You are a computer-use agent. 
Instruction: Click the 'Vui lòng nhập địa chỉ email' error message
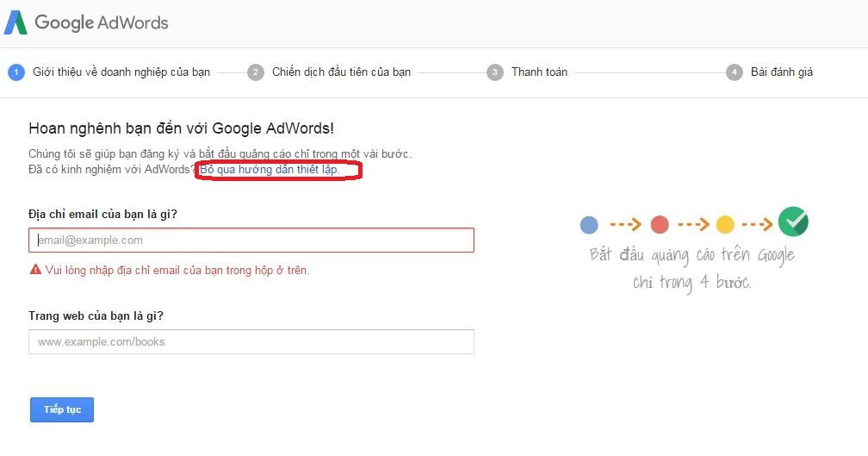pos(177,271)
